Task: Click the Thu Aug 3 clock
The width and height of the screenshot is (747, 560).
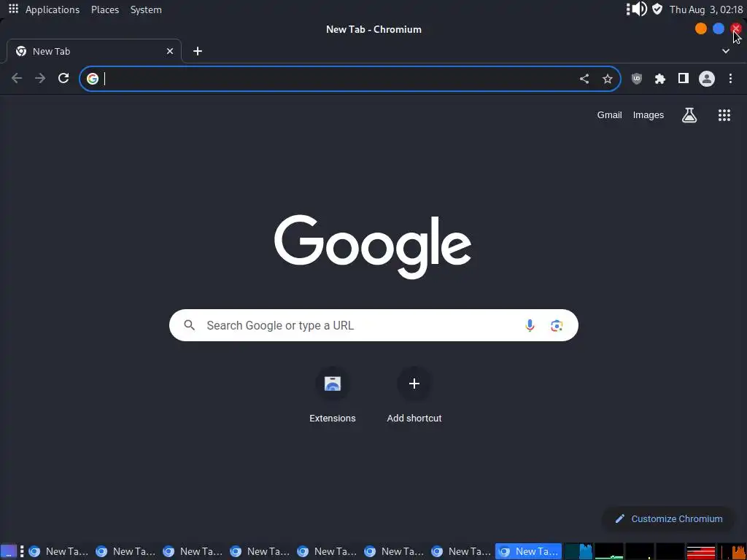Action: click(706, 9)
